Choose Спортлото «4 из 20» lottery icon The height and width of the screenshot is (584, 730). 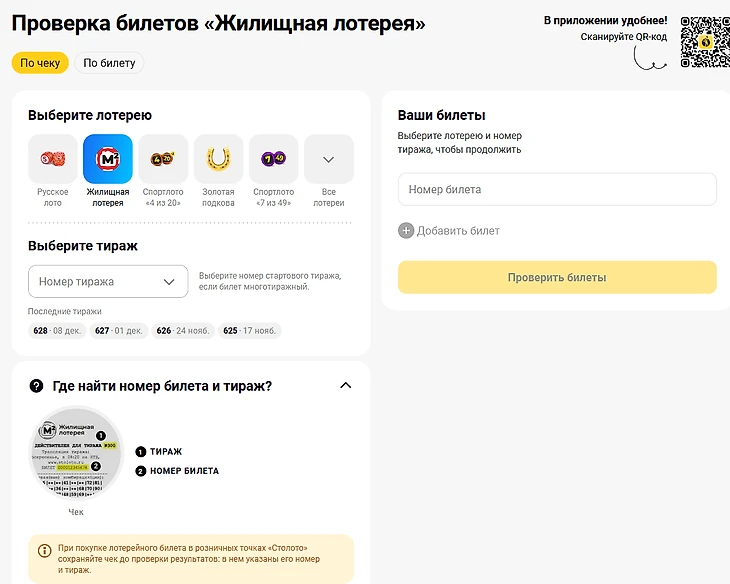click(163, 159)
